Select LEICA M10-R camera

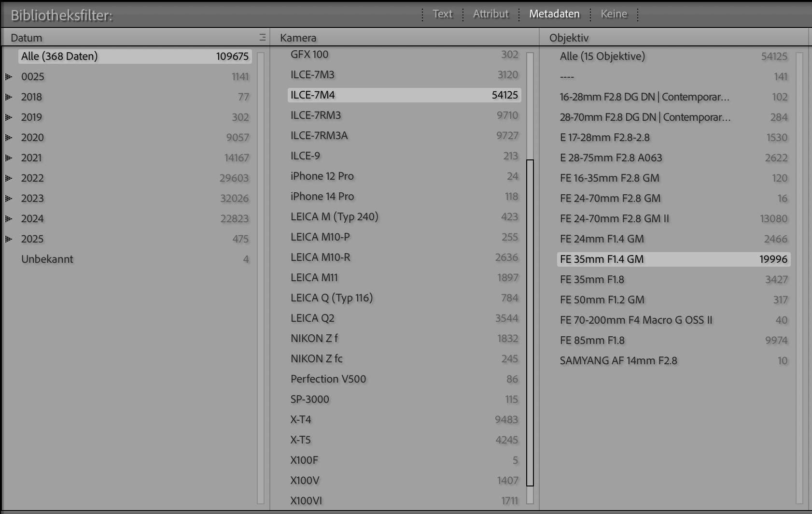[x=405, y=257]
